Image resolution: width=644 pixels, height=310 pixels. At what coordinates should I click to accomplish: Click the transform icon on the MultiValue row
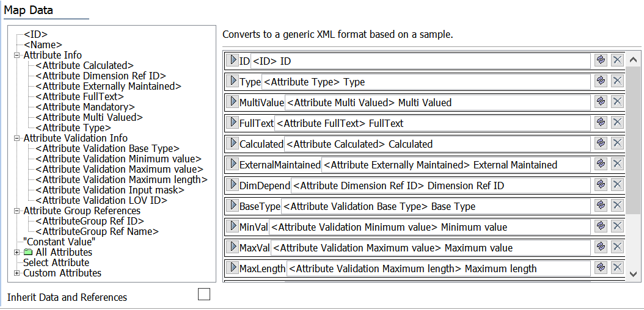click(x=601, y=102)
